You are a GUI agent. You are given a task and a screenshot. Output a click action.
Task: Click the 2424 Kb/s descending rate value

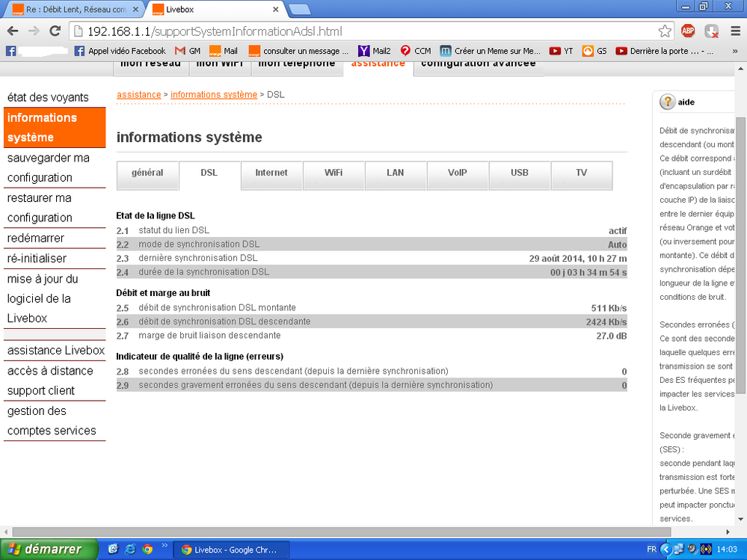(606, 322)
